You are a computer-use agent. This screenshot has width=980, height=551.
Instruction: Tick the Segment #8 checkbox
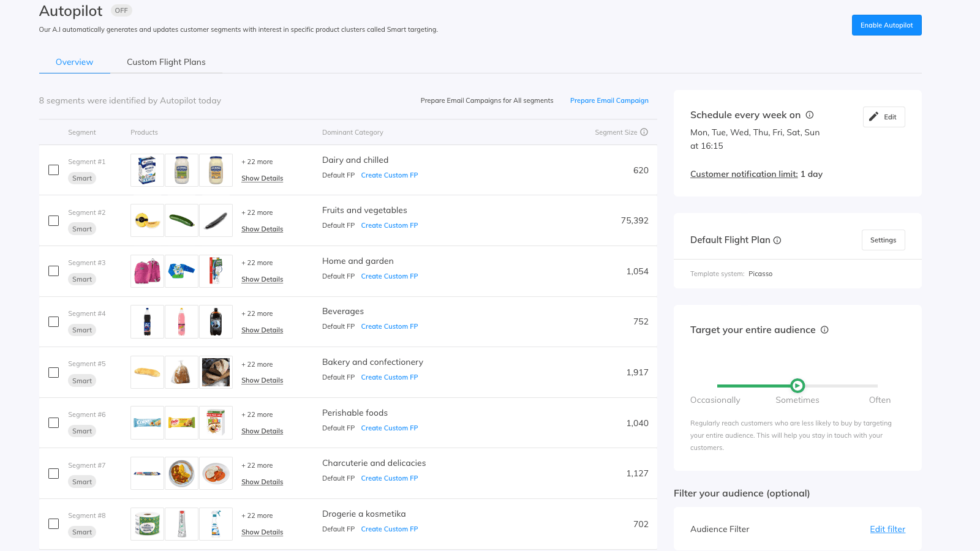click(53, 523)
